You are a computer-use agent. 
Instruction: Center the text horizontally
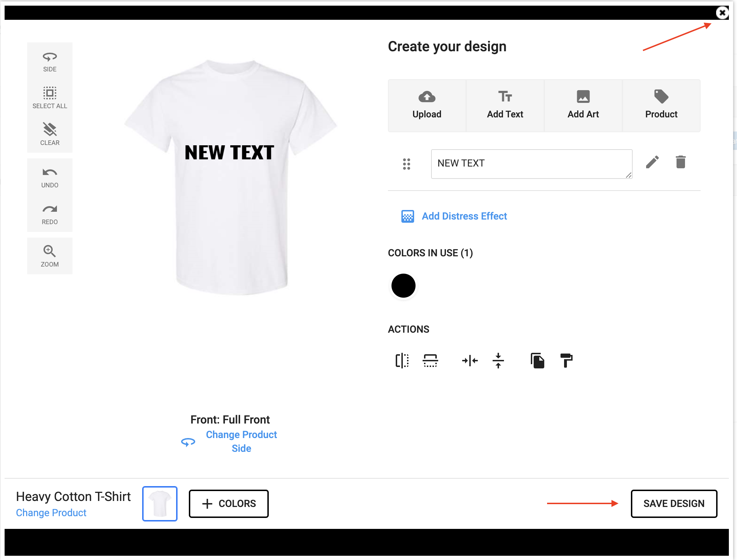click(469, 361)
